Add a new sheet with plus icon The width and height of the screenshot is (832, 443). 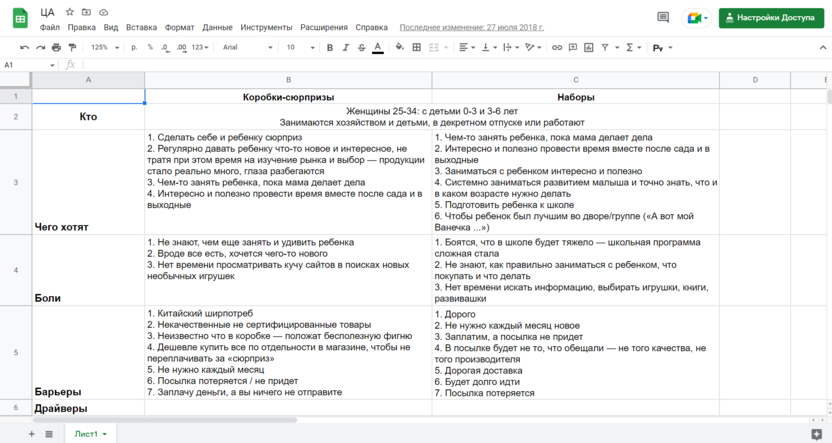tap(31, 434)
